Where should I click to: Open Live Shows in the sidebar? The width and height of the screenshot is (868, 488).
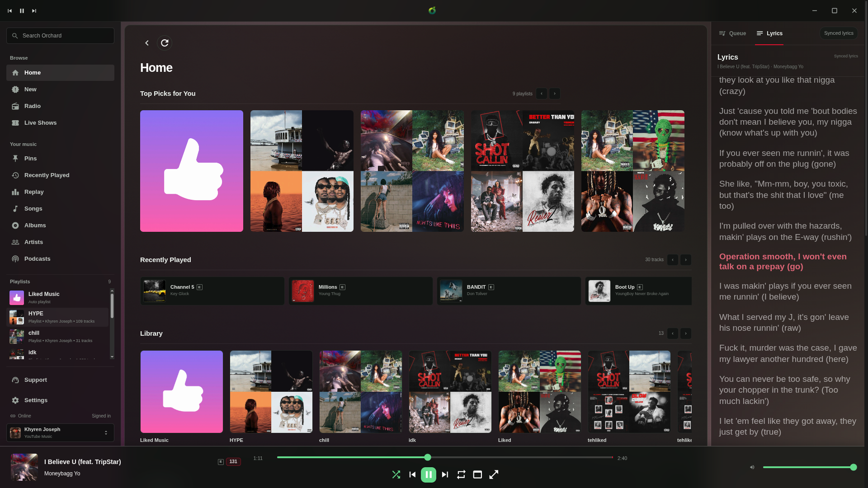60,123
